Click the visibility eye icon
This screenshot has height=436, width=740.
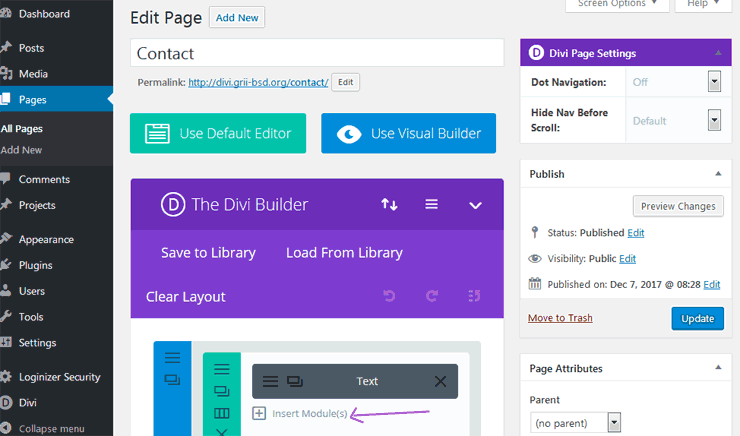(x=535, y=259)
